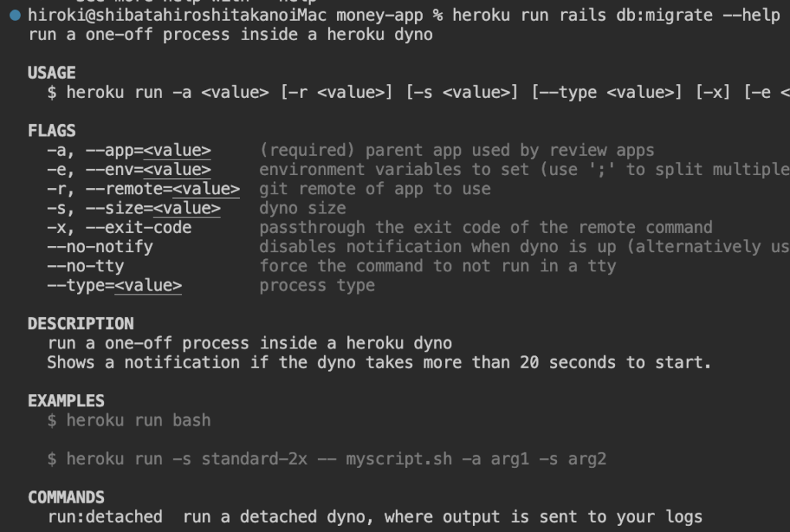Screen dimensions: 790x532
Task: Click the COMMANDS section heading
Action: point(66,497)
